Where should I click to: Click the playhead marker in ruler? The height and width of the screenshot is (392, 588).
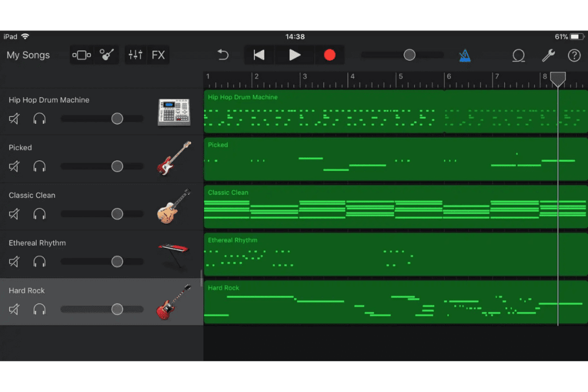[558, 79]
